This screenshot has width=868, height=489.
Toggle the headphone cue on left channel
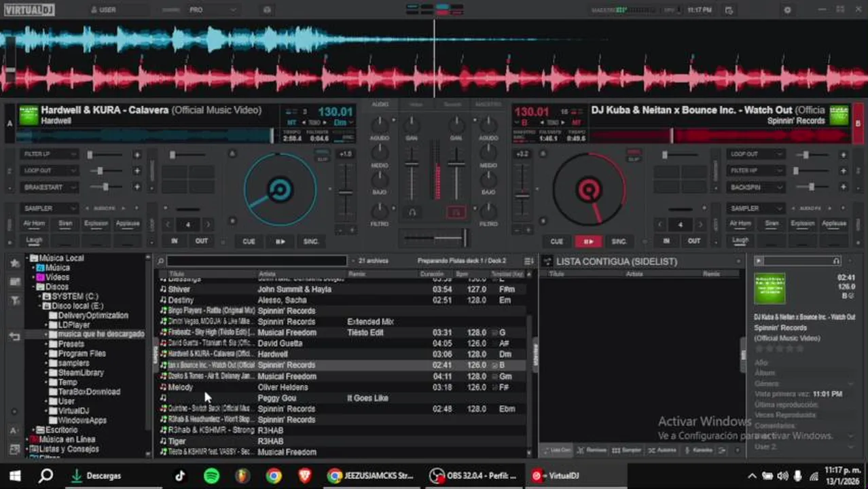coord(412,213)
